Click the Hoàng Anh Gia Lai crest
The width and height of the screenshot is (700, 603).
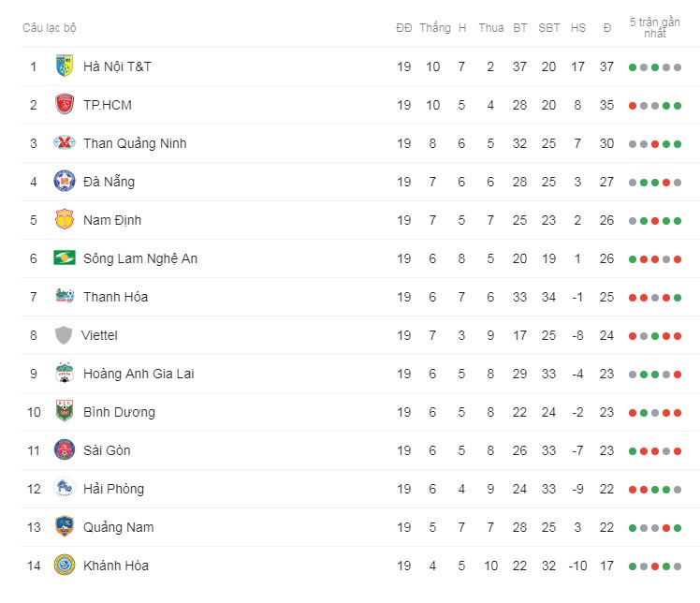coord(65,374)
